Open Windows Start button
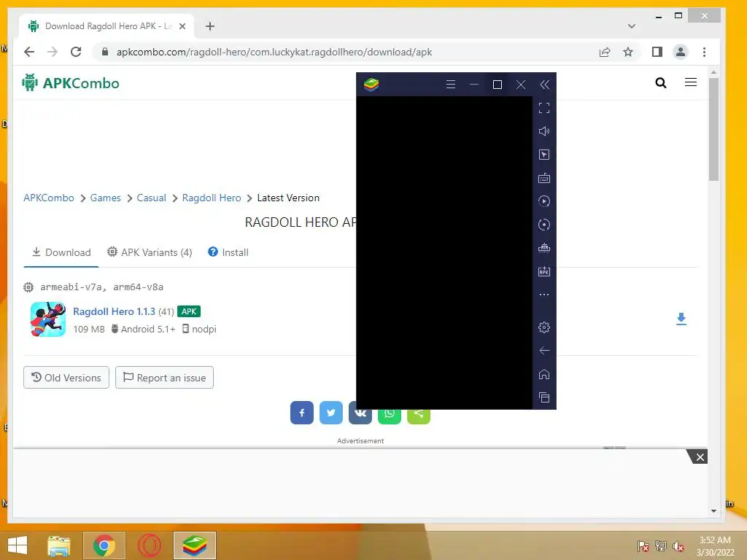This screenshot has height=560, width=747. (18, 545)
